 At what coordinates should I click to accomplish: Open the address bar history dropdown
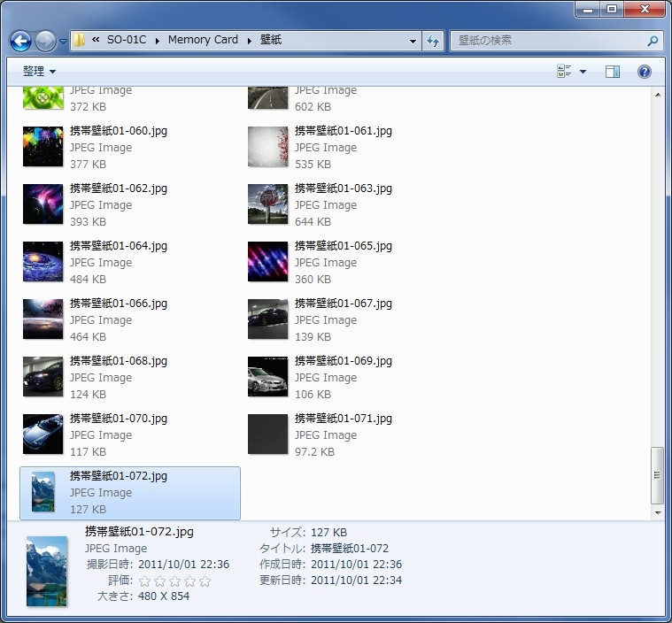[413, 41]
